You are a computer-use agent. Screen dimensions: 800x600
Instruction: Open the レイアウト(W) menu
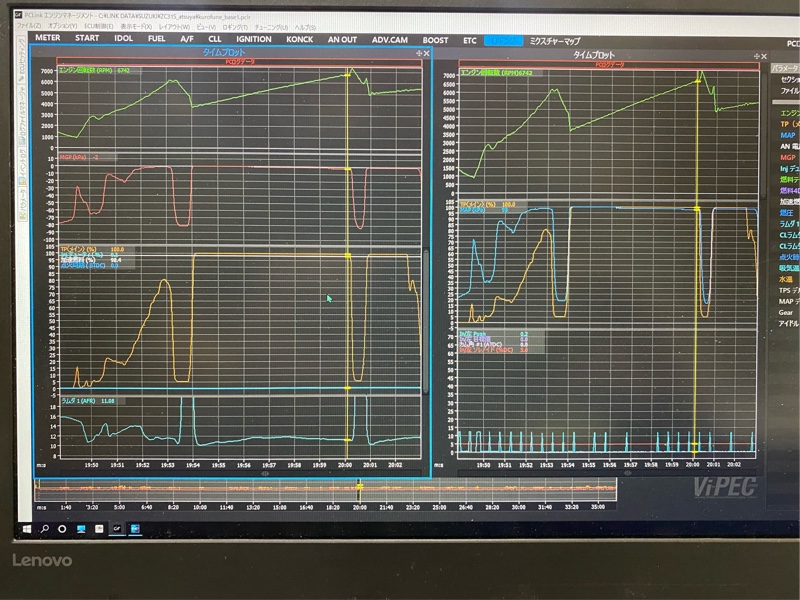pyautogui.click(x=174, y=27)
